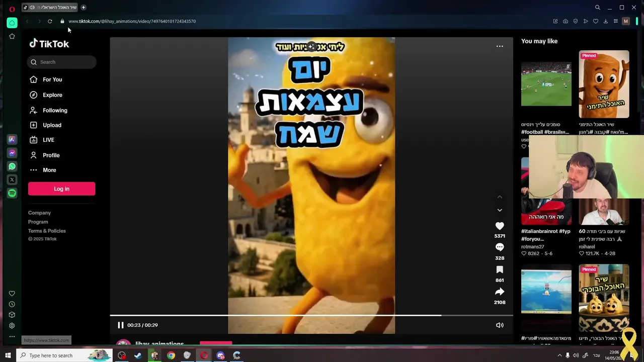Screen dimensions: 644x362
Task: Click the TikTok search field
Action: (61, 62)
